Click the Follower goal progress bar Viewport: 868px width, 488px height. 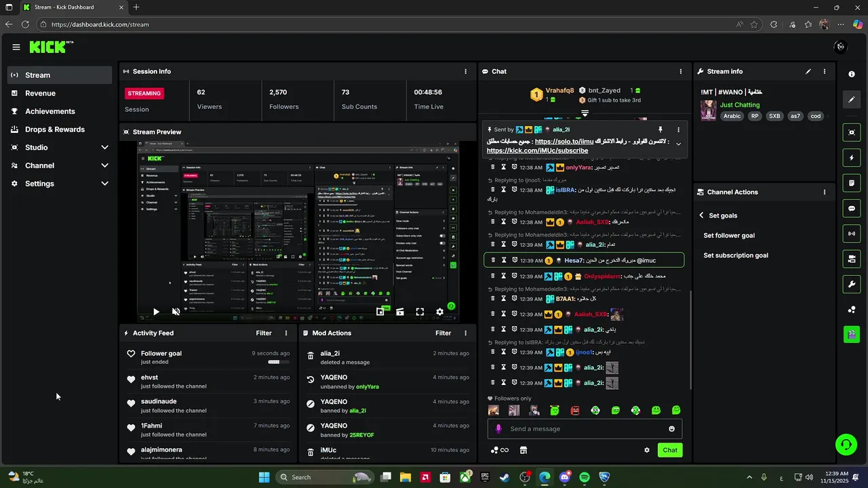[x=278, y=362]
